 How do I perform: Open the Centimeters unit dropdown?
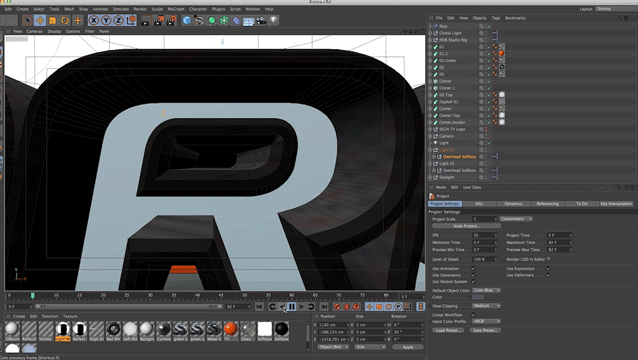516,219
